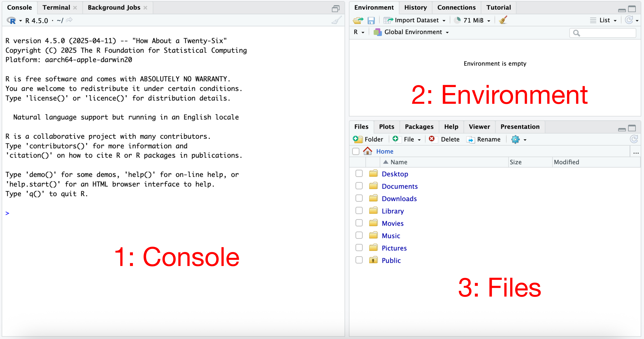Check the select-all checkbox next to Home

356,151
